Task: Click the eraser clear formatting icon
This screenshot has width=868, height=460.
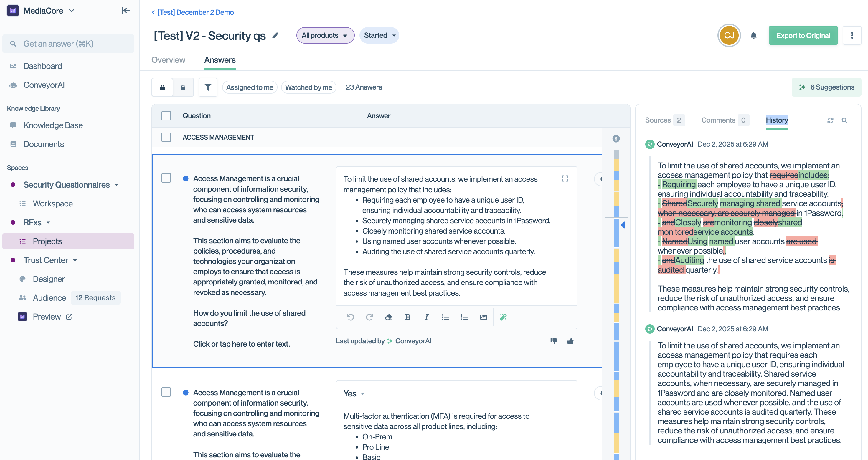Action: [388, 317]
